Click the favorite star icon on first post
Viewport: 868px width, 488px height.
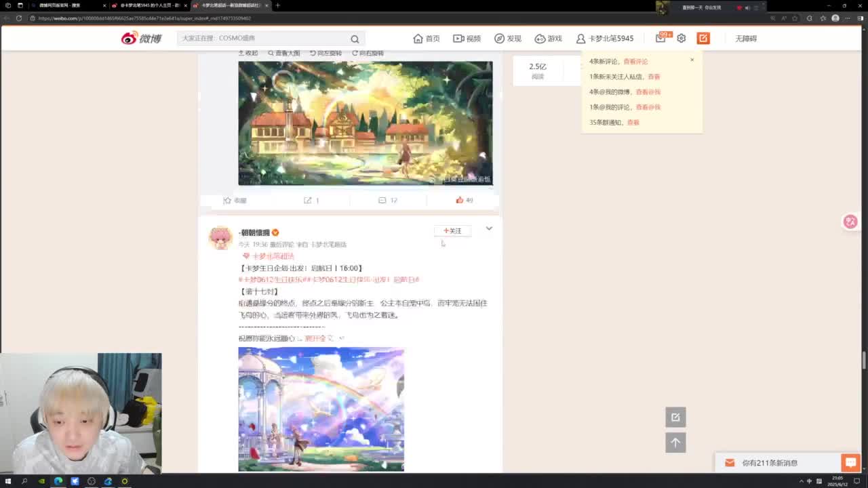(x=228, y=201)
